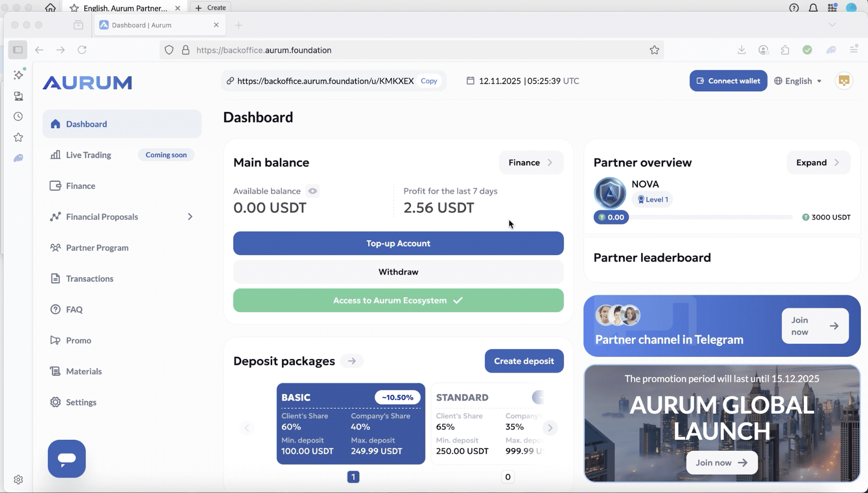
Task: Click the user profile avatar icon
Action: pyautogui.click(x=844, y=81)
